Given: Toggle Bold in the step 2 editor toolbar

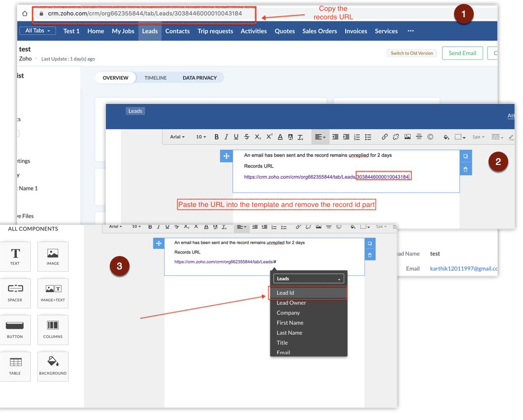Looking at the screenshot, I should pos(217,137).
